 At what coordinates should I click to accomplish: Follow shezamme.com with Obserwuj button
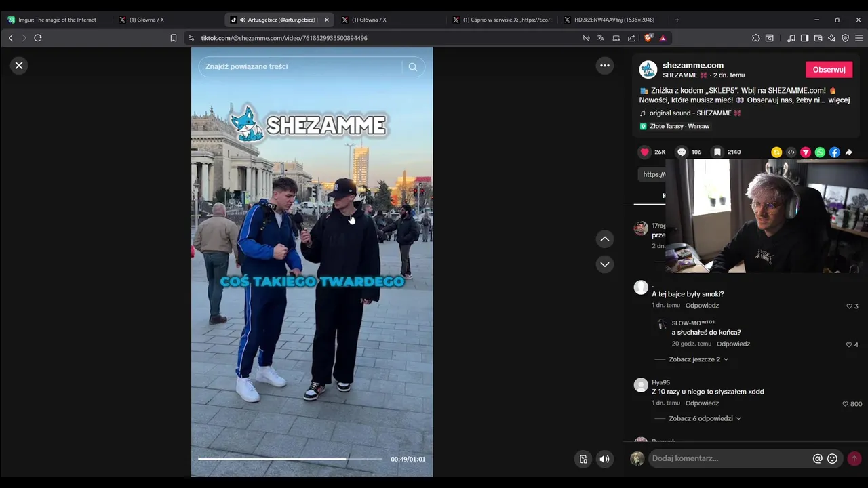pos(829,70)
